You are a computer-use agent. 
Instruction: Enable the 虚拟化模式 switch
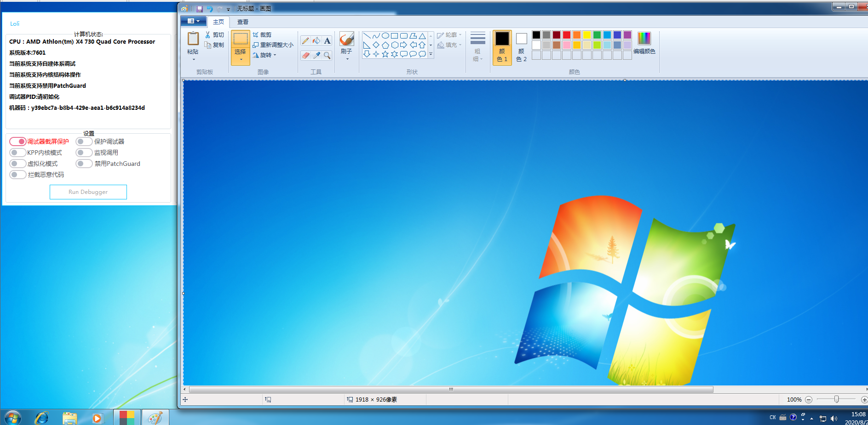[x=17, y=164]
